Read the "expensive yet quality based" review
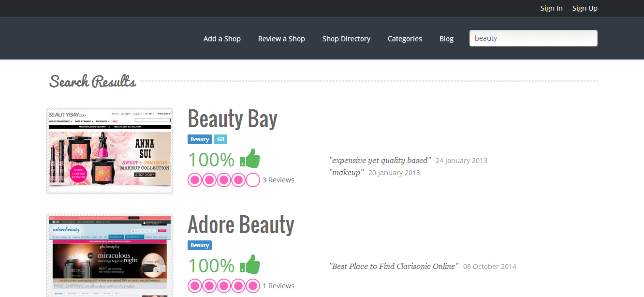Image resolution: width=644 pixels, height=297 pixels. (x=380, y=161)
